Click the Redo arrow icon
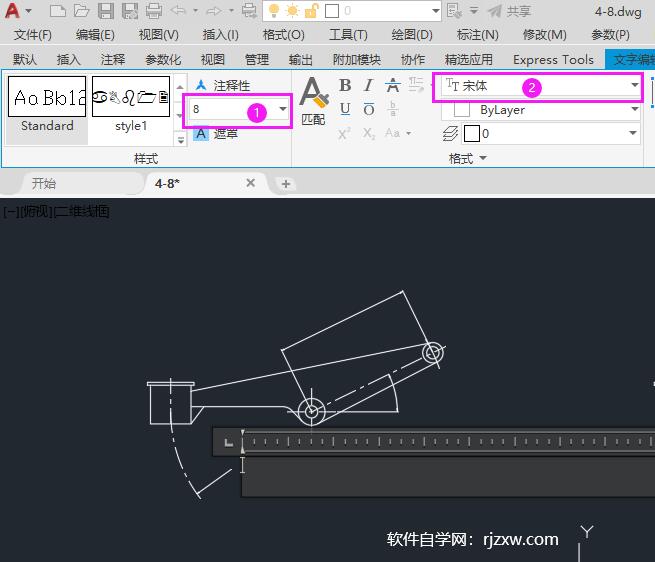The width and height of the screenshot is (655, 562). click(x=214, y=11)
